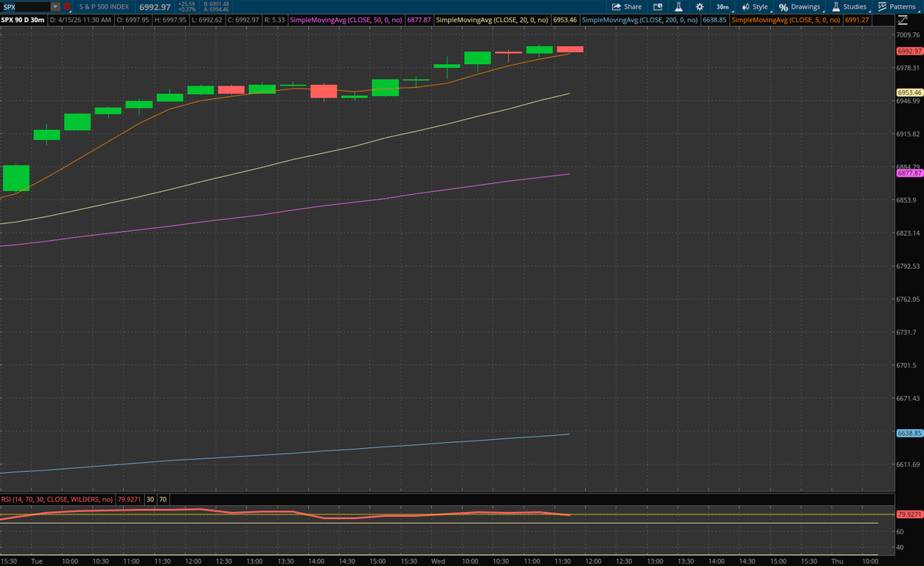Screen dimensions: 924x566
Task: Open the flask thinkScript tool icon
Action: pos(678,6)
